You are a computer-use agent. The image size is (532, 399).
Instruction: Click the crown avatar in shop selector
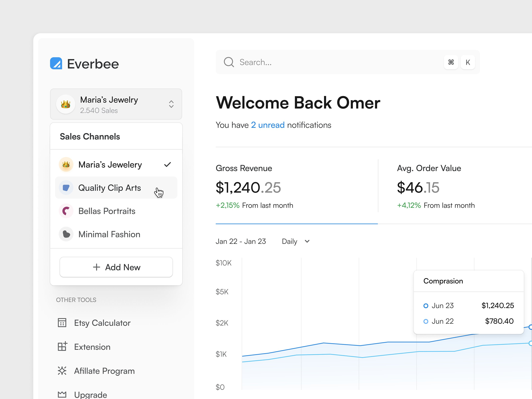(65, 104)
